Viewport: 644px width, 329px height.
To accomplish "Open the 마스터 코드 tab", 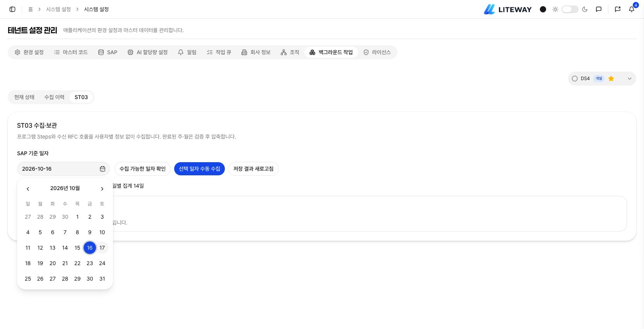I will pos(71,52).
